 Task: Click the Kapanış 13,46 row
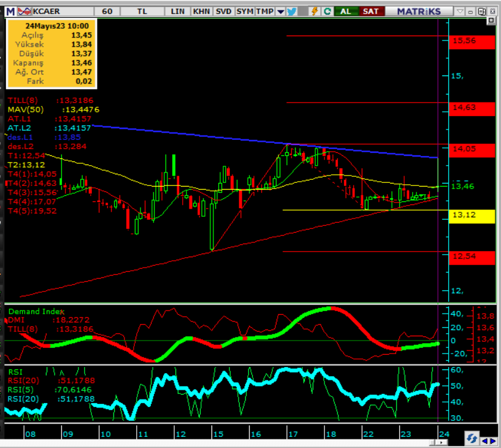click(x=52, y=63)
